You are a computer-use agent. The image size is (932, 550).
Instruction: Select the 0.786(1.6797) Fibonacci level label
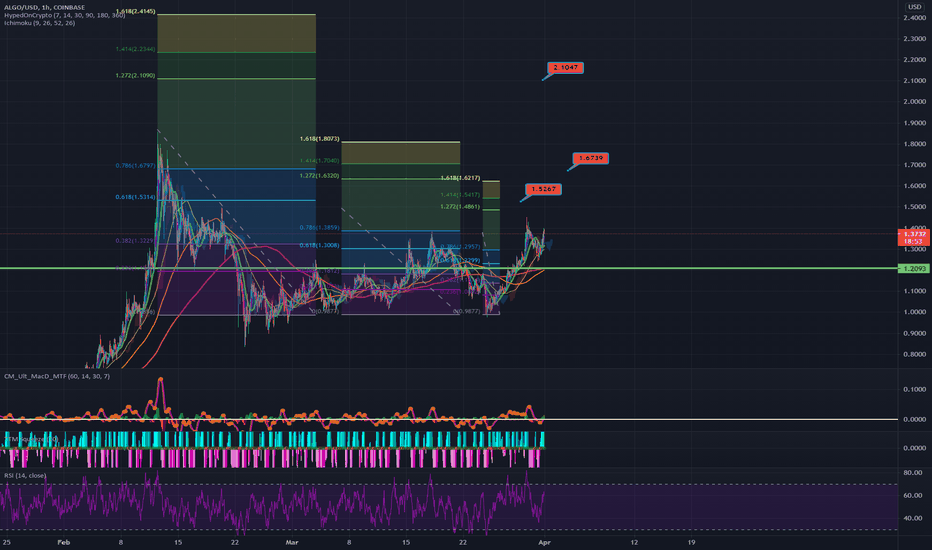click(136, 166)
